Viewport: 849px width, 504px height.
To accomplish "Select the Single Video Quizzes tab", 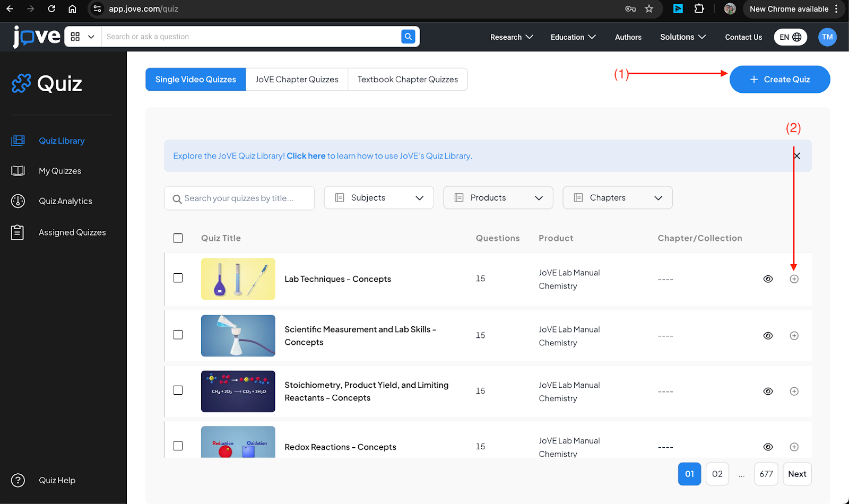I will tap(196, 80).
